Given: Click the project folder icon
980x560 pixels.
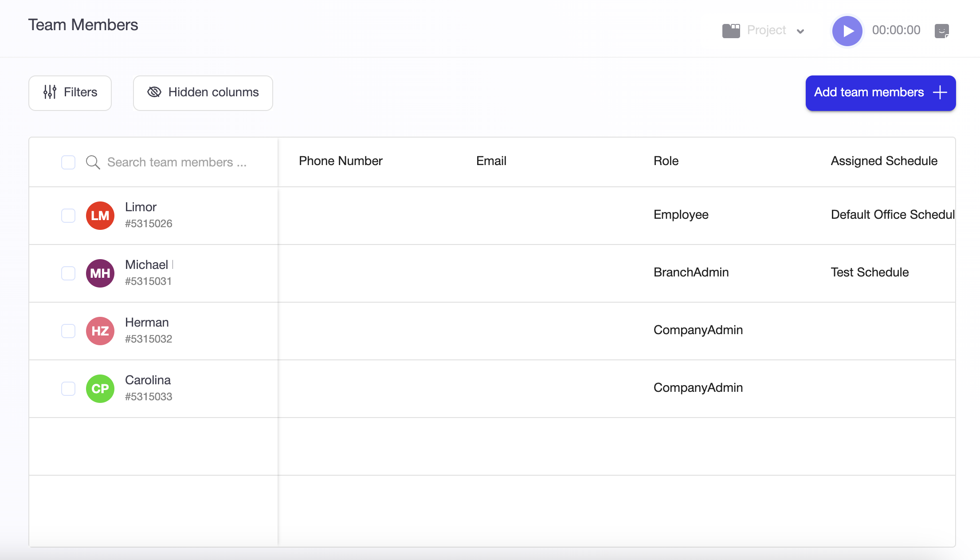Looking at the screenshot, I should tap(731, 31).
